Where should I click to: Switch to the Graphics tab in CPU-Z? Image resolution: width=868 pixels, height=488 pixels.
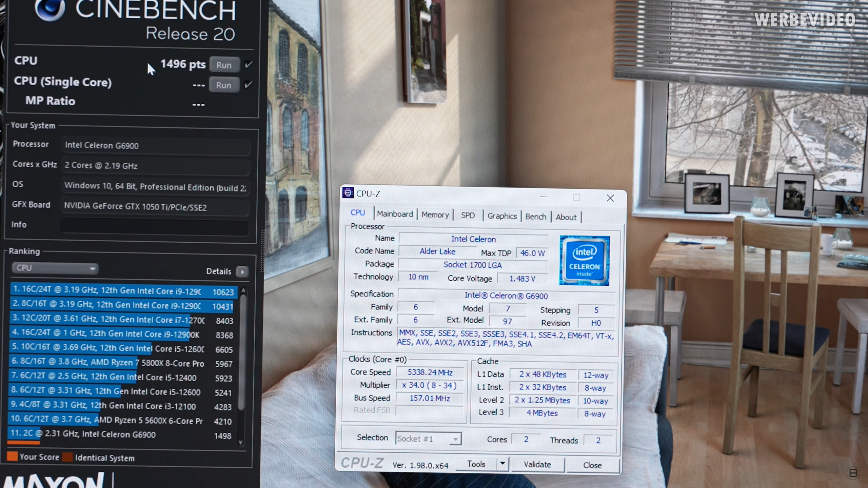502,216
